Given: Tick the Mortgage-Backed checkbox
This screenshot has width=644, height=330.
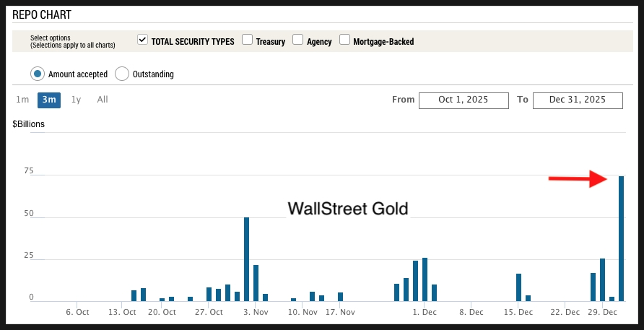Looking at the screenshot, I should [344, 40].
